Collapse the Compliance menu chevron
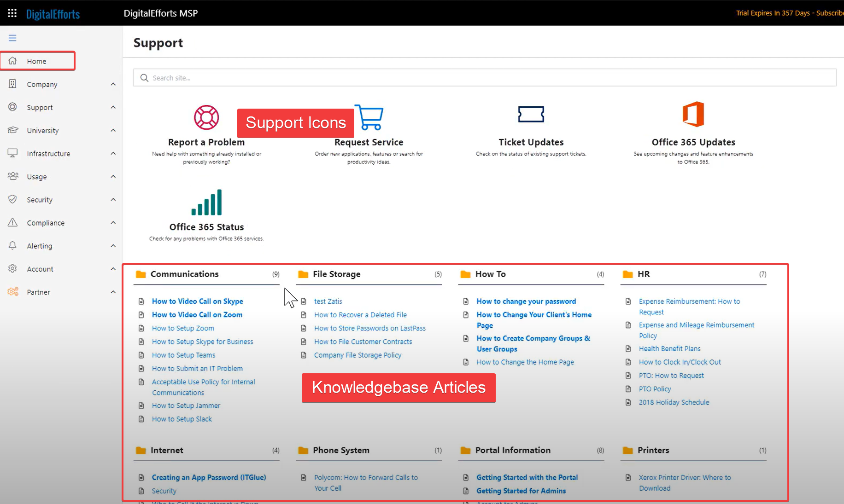The height and width of the screenshot is (504, 844). [113, 222]
